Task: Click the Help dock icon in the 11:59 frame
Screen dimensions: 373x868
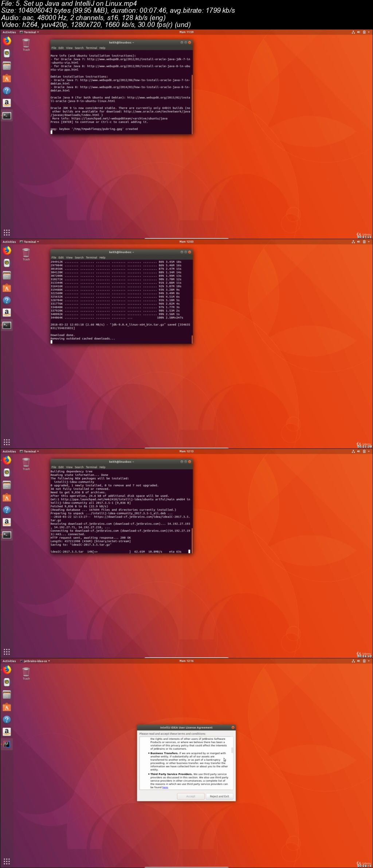Action: coord(7,91)
